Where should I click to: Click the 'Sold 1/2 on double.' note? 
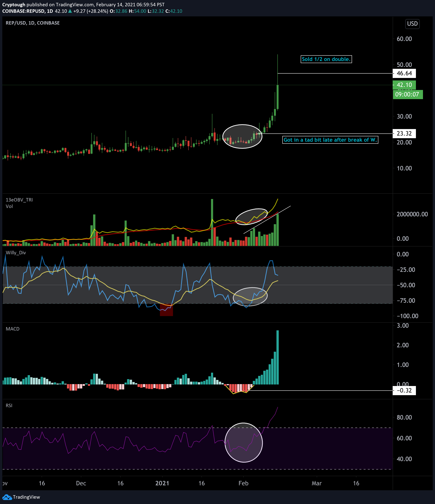coord(326,59)
